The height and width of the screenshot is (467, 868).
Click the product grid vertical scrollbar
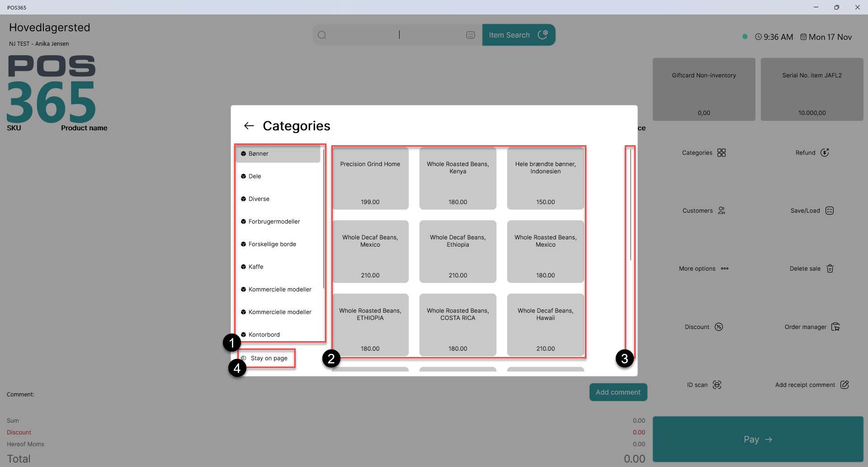tap(631, 205)
